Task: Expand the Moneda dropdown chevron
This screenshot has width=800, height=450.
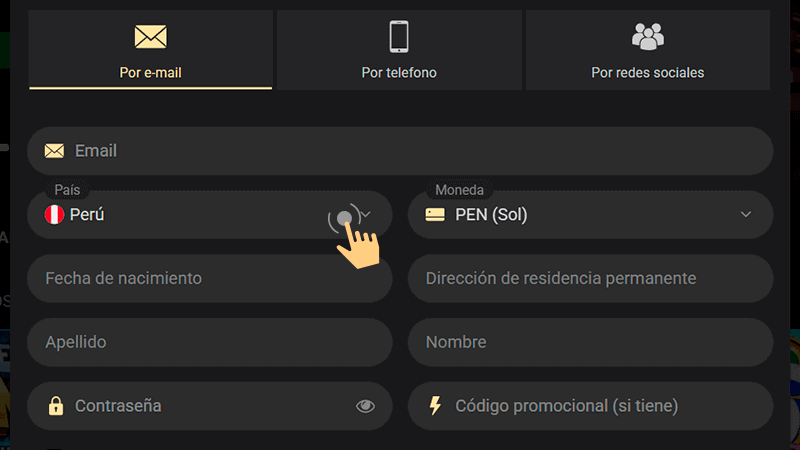Action: (746, 215)
